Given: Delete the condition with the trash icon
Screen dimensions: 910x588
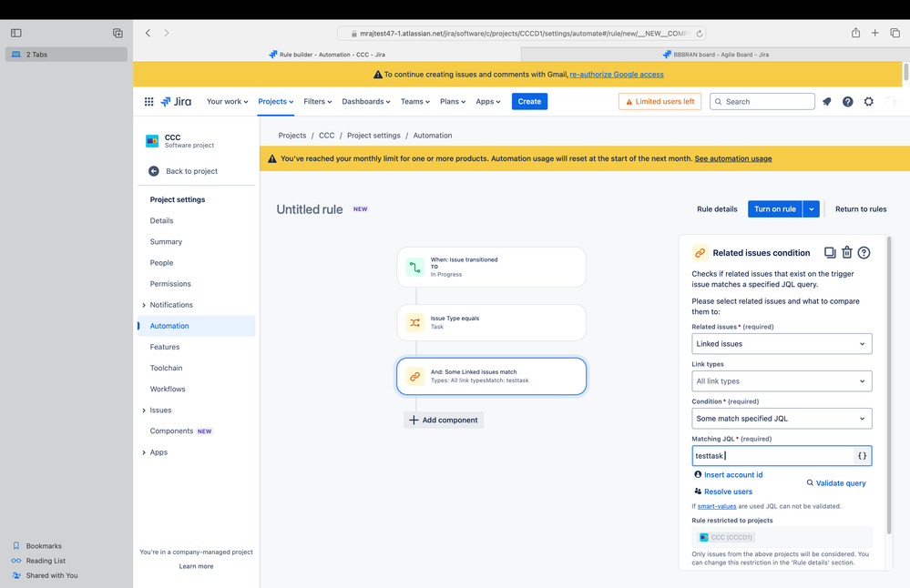Looking at the screenshot, I should click(x=847, y=252).
